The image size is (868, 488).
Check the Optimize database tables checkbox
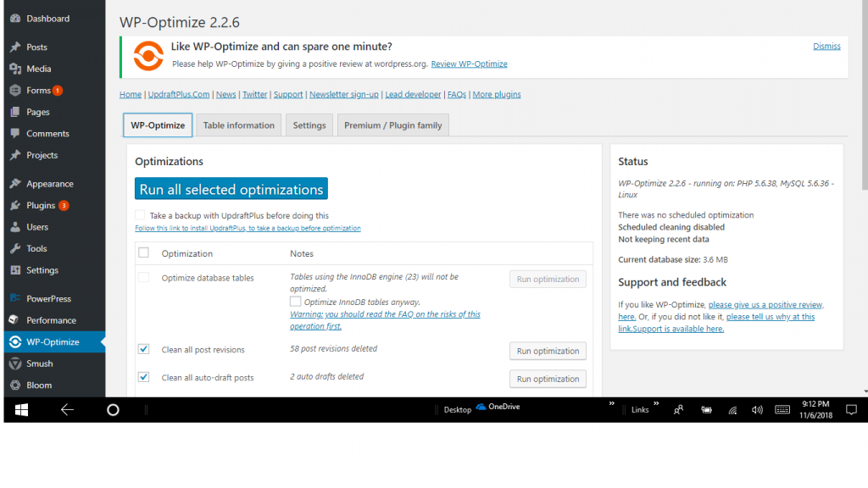coord(144,277)
